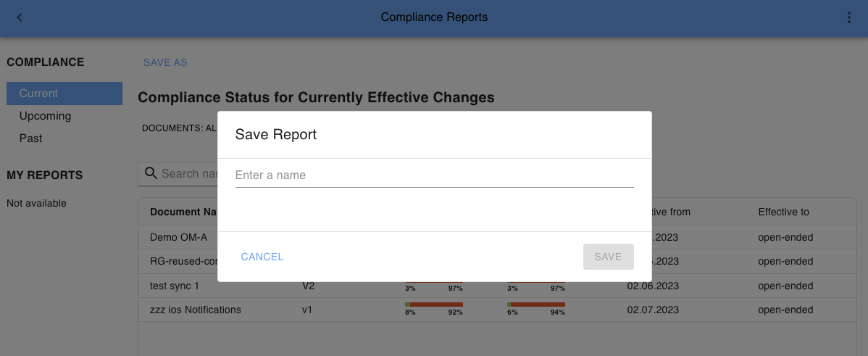Click the 6% / 94% compliance progress bar
Image resolution: width=868 pixels, height=356 pixels.
point(535,305)
